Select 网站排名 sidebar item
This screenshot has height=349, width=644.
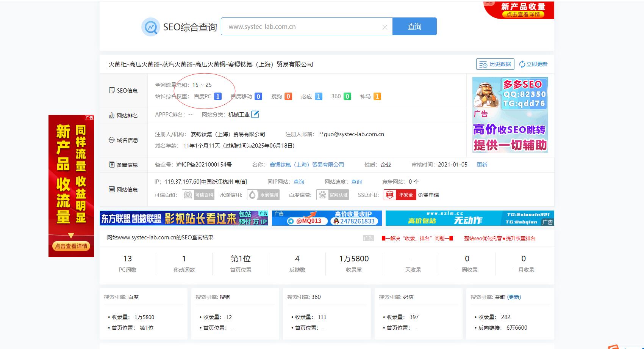coord(123,116)
